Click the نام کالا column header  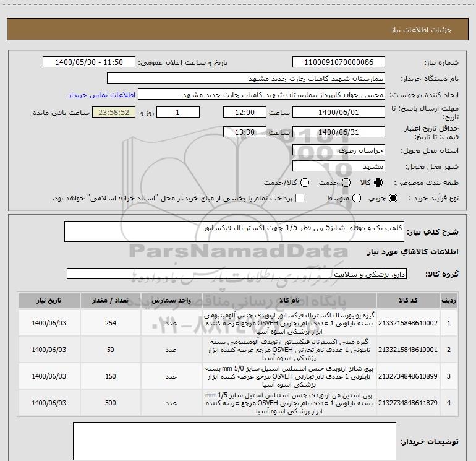pyautogui.click(x=289, y=300)
